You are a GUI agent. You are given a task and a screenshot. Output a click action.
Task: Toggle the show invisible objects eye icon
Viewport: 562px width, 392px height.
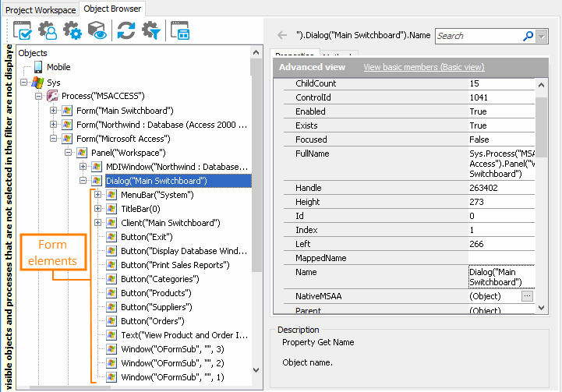[x=97, y=30]
